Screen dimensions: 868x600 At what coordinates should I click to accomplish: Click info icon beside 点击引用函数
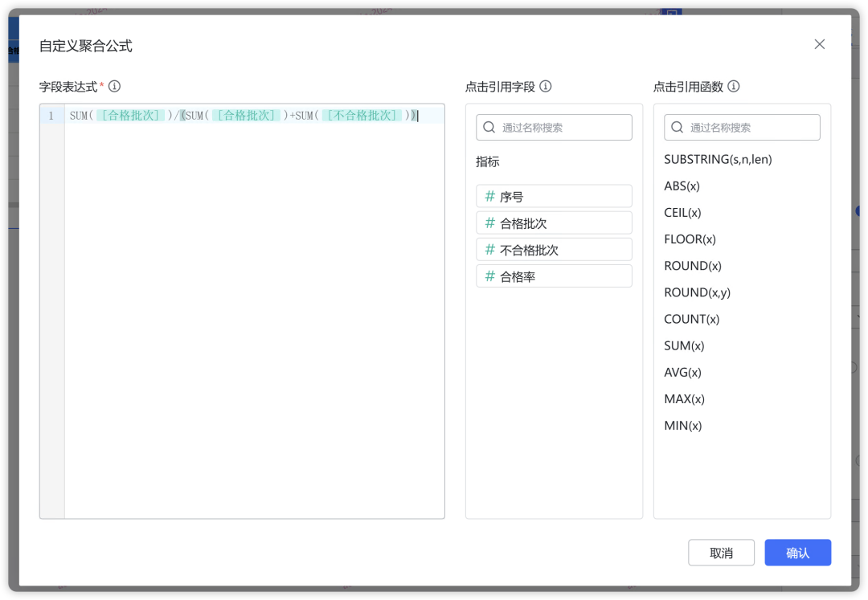pos(733,87)
